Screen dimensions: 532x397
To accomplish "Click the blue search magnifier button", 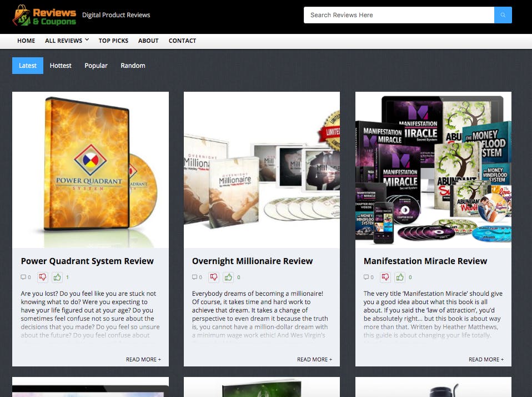I will 503,15.
